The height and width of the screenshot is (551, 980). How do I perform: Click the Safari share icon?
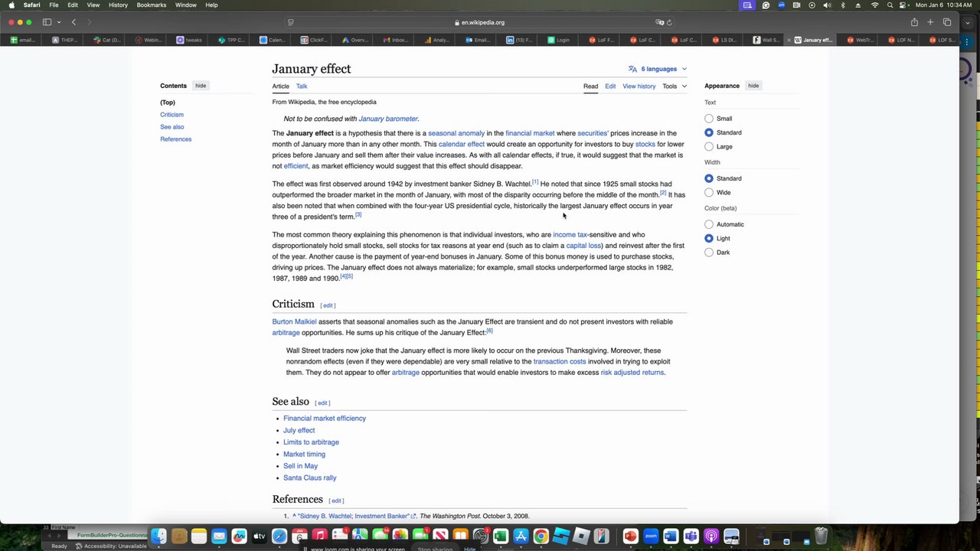tap(914, 22)
